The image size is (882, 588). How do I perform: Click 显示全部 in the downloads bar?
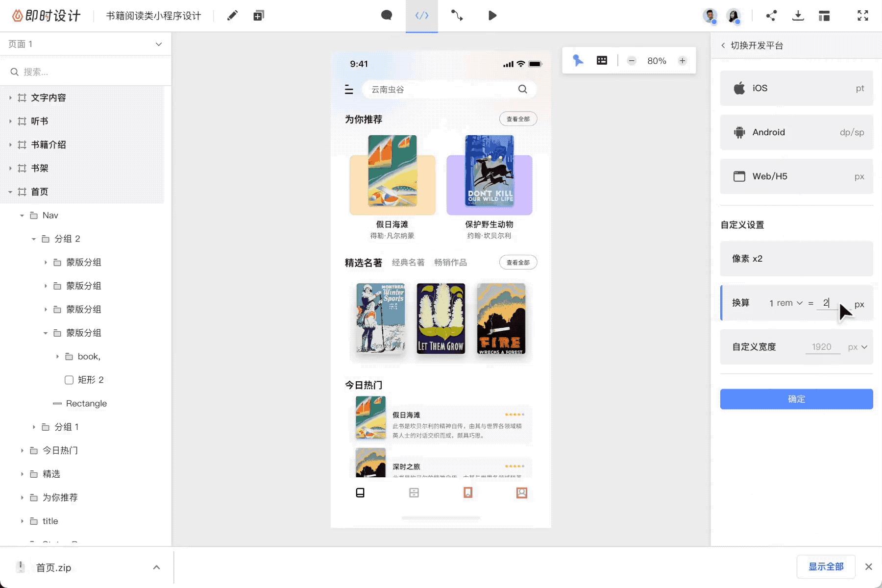point(826,566)
